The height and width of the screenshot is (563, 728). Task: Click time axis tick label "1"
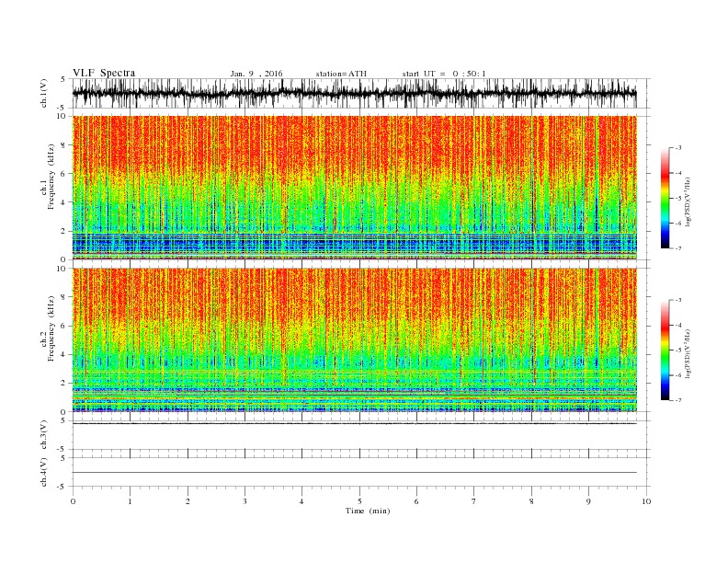click(130, 501)
